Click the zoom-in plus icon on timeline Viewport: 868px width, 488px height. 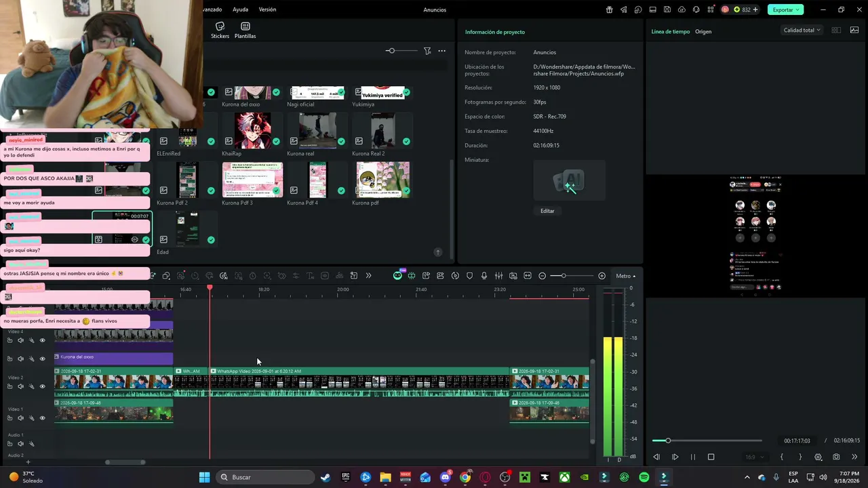(x=601, y=276)
